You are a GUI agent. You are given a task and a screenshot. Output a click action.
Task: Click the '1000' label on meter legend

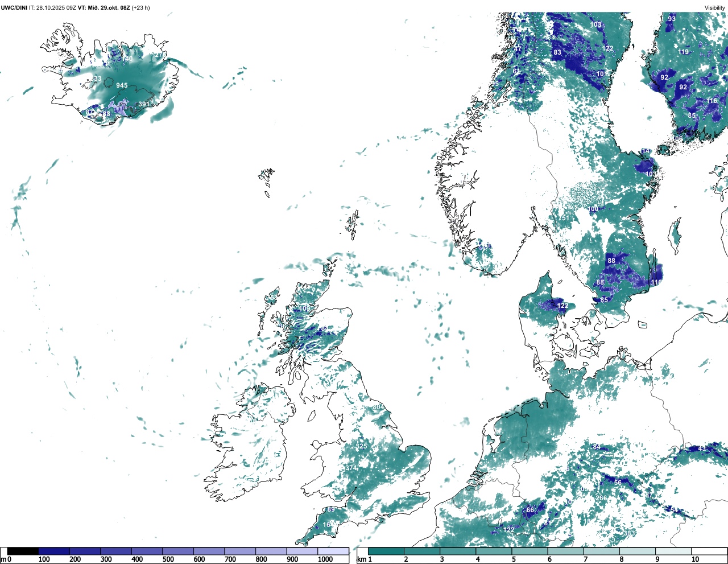pos(325,559)
